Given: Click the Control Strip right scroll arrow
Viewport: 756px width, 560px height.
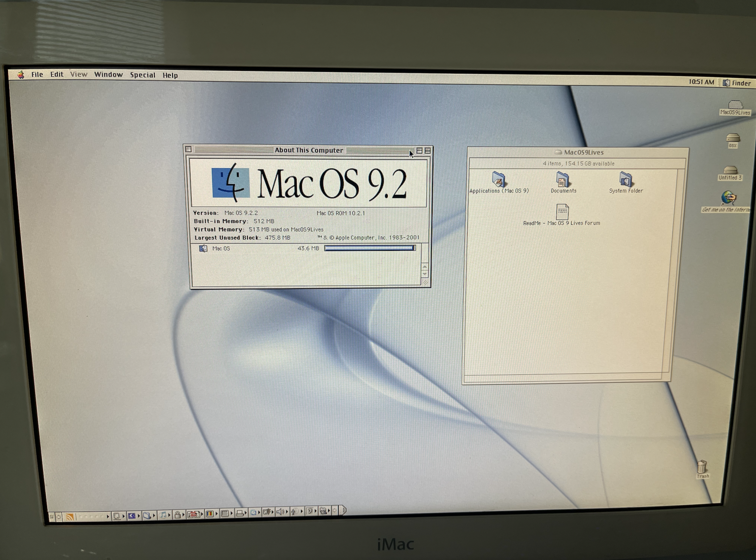Looking at the screenshot, I should click(x=335, y=510).
